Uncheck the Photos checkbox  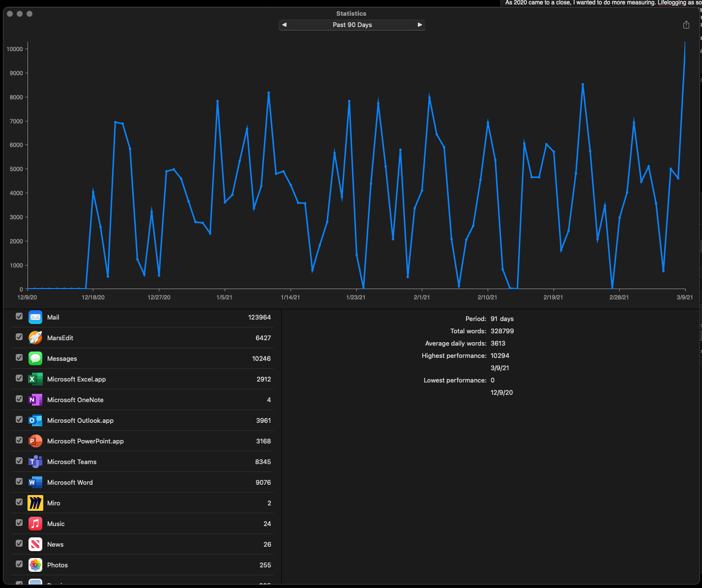pos(19,564)
